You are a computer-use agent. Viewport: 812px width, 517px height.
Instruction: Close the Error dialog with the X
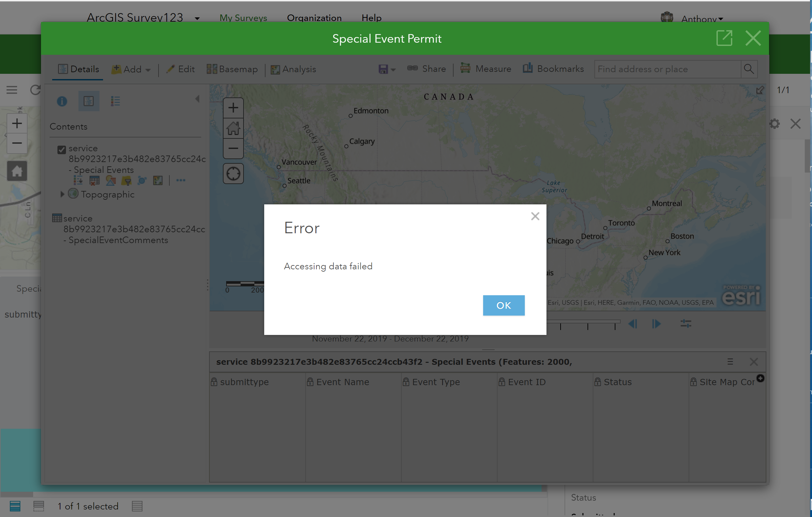(535, 216)
